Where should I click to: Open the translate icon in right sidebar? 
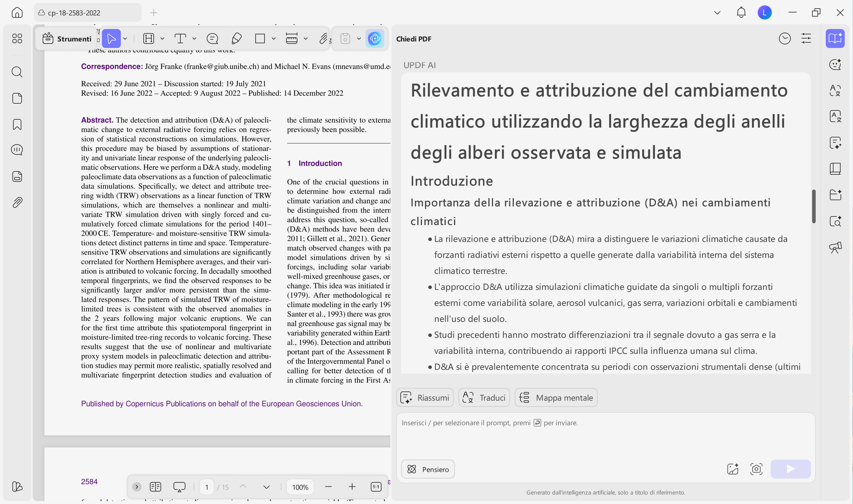(835, 91)
